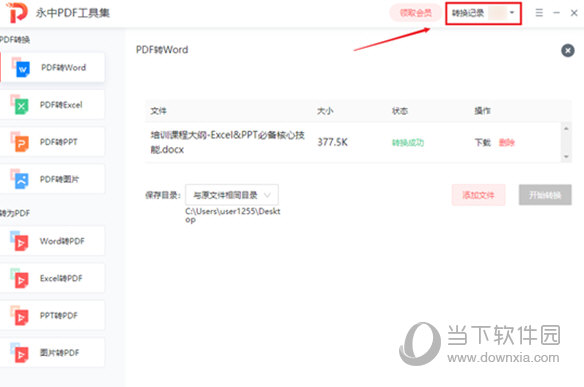
Task: Select the Excel转PDF icon in sidebar
Action: [x=19, y=278]
